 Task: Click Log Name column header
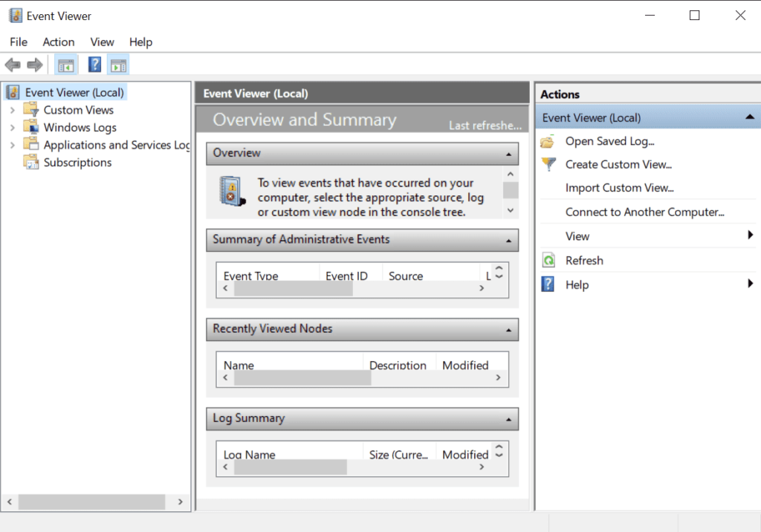click(249, 454)
